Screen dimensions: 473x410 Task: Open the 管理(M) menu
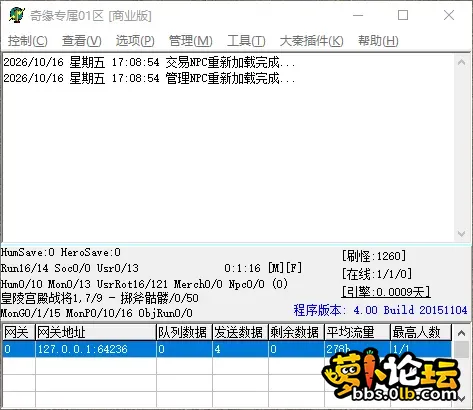click(x=190, y=41)
